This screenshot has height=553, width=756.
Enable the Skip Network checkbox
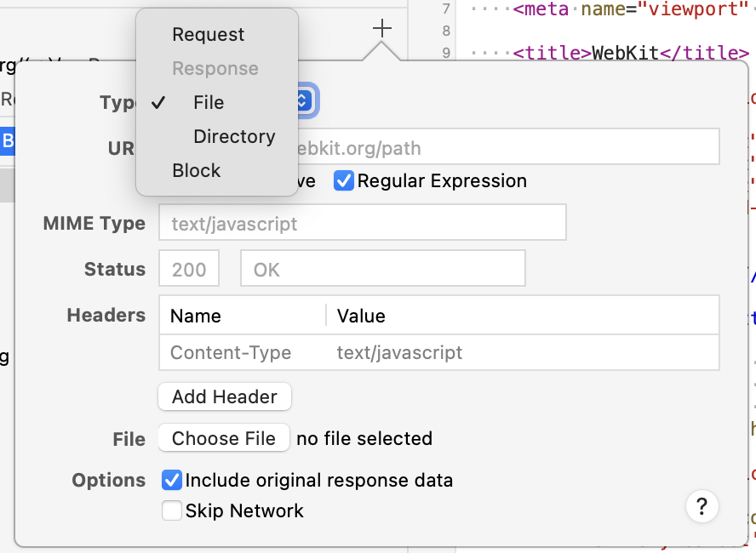[x=172, y=511]
